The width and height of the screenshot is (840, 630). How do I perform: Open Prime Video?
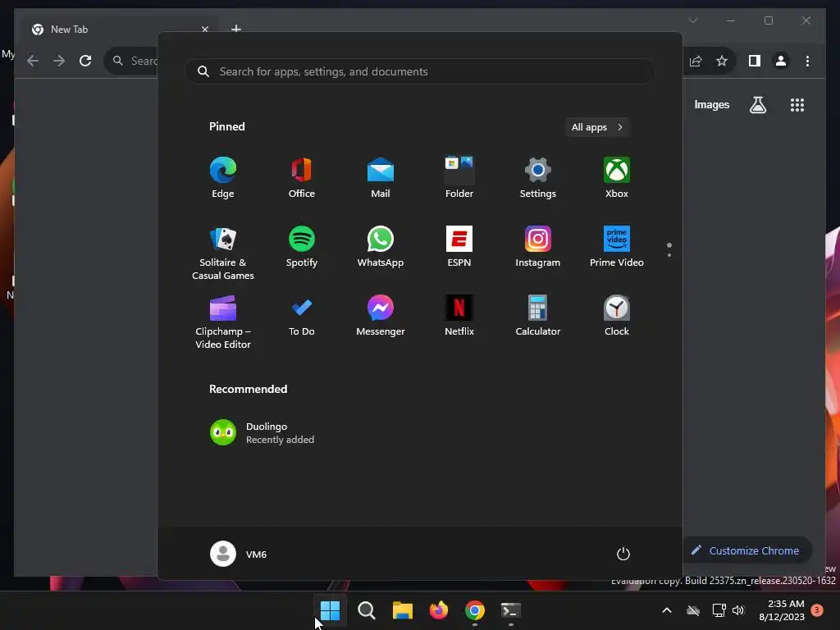(617, 247)
